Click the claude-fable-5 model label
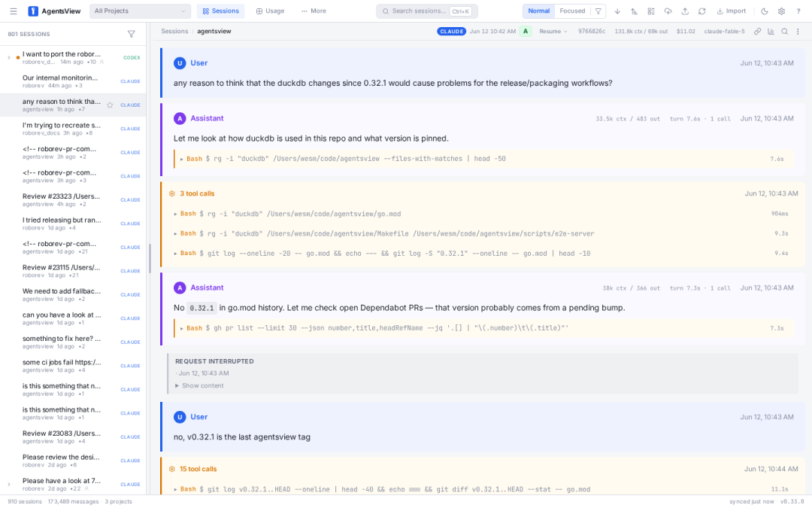The width and height of the screenshot is (812, 508). (x=724, y=32)
